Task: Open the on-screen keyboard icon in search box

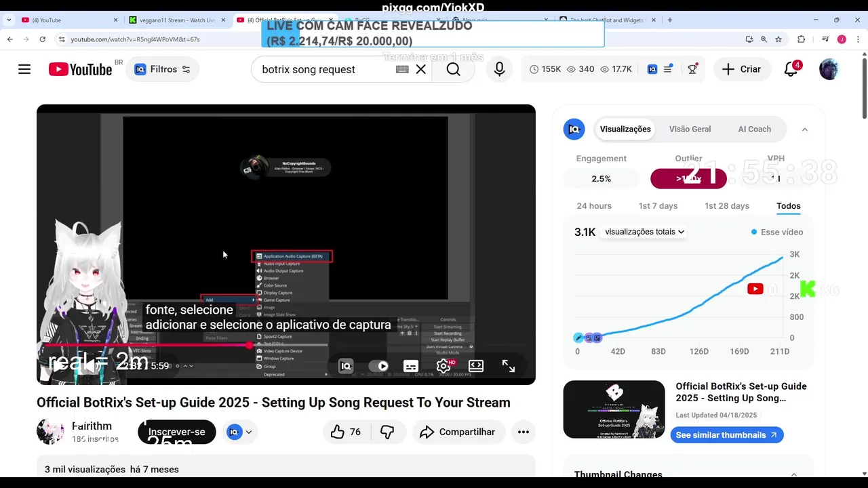Action: [402, 69]
